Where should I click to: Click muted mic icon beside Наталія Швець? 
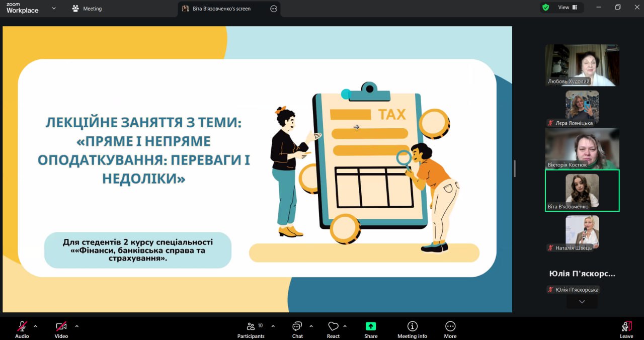point(551,248)
